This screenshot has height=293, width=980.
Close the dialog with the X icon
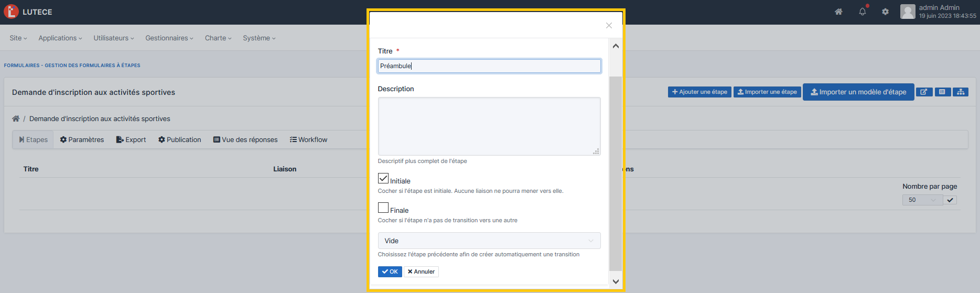pyautogui.click(x=609, y=25)
